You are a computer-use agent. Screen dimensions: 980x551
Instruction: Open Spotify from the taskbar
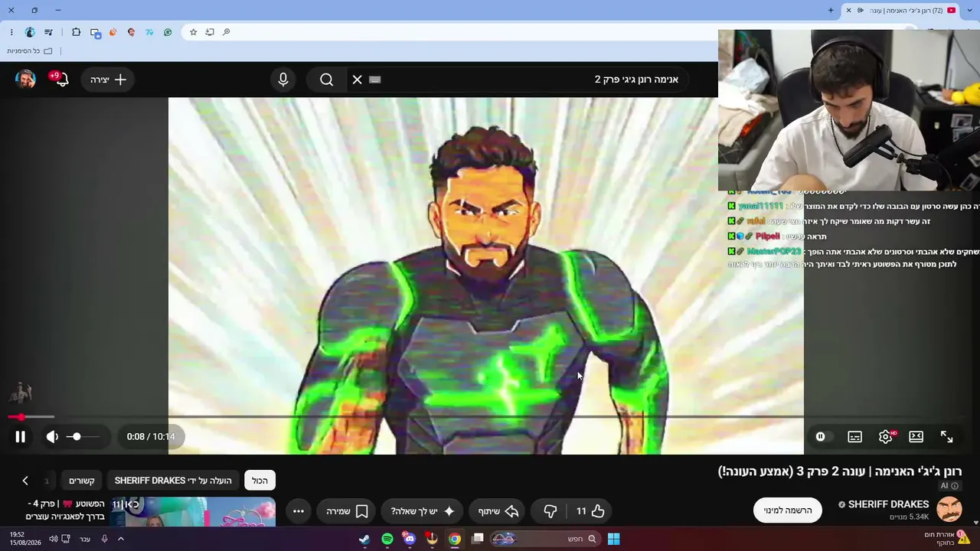pyautogui.click(x=387, y=539)
